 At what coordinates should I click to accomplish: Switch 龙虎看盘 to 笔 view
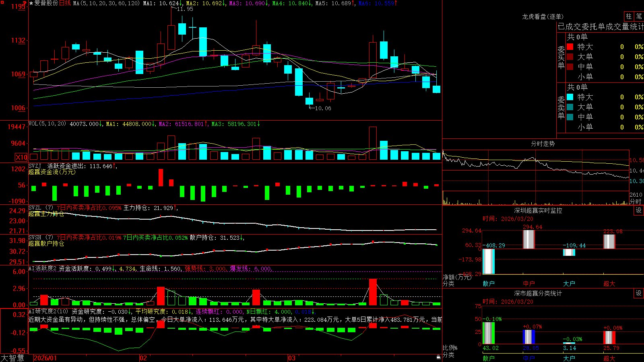pos(639,16)
